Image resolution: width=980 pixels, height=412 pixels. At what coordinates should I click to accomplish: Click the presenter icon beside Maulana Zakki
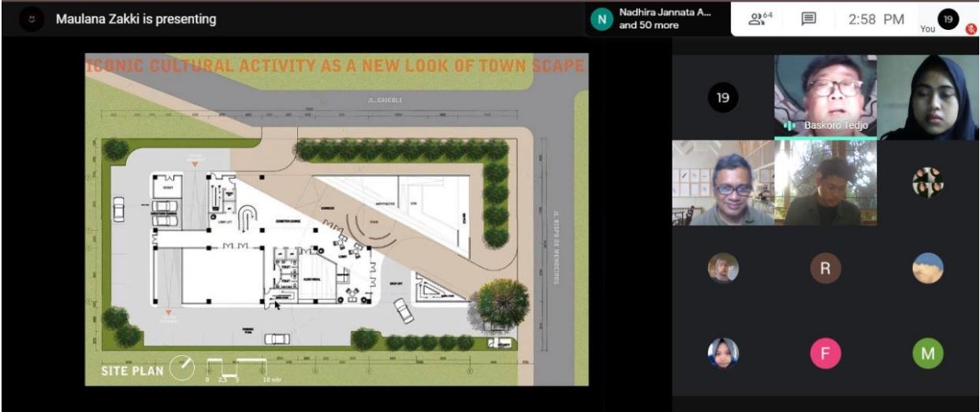point(32,19)
